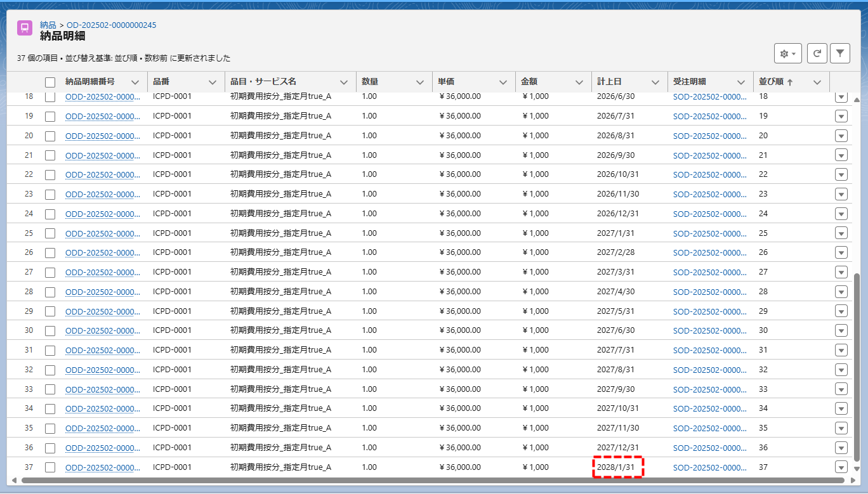Click the 納品 breadcrumb link
The width and height of the screenshot is (868, 494).
click(48, 25)
